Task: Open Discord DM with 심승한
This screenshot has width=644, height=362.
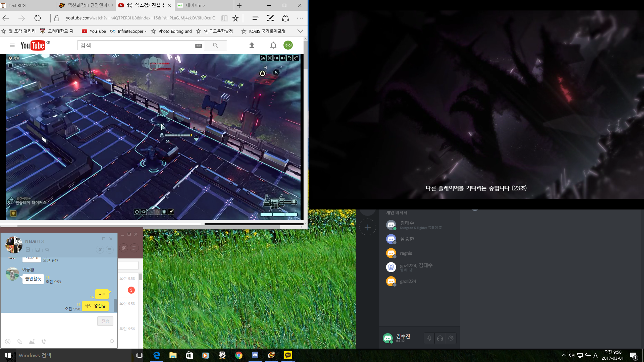Action: (419, 239)
